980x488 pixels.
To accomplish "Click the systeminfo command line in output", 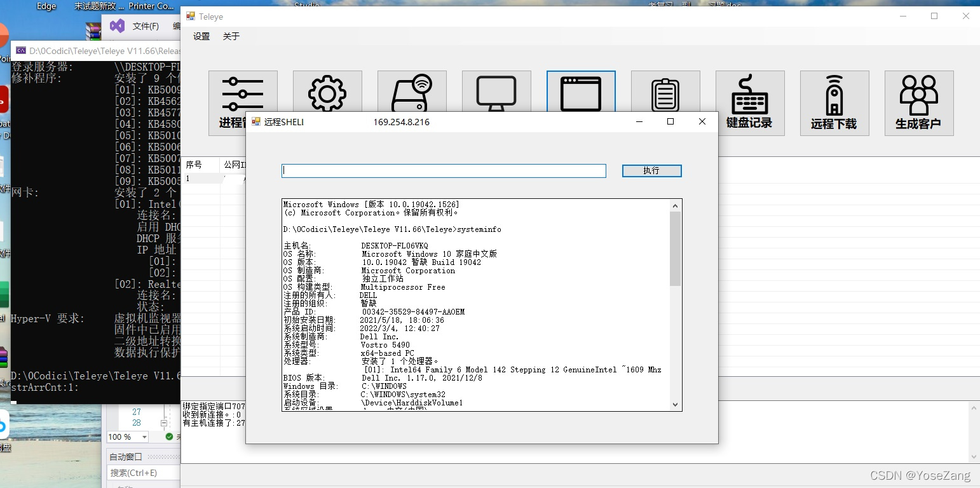I will click(392, 229).
